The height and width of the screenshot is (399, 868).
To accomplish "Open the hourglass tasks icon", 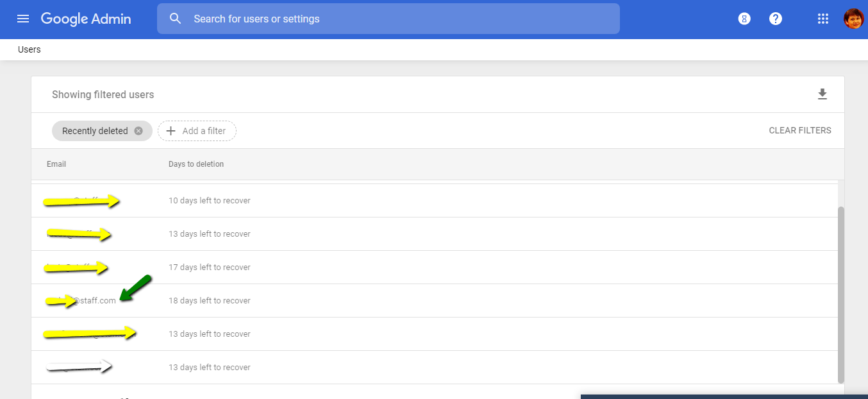I will [744, 19].
